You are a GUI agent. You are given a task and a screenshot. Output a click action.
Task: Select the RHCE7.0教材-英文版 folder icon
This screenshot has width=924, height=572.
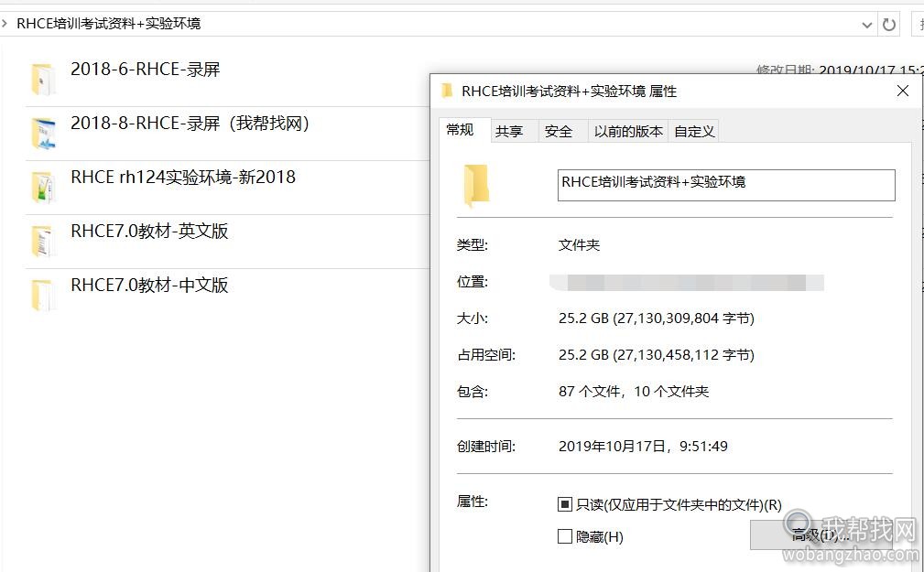[x=44, y=241]
